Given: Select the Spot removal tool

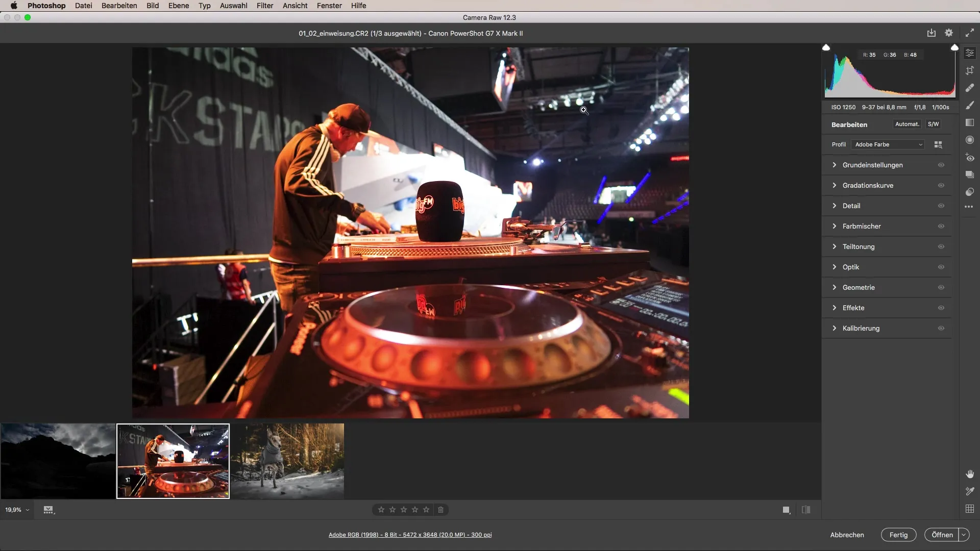Looking at the screenshot, I should pyautogui.click(x=970, y=88).
